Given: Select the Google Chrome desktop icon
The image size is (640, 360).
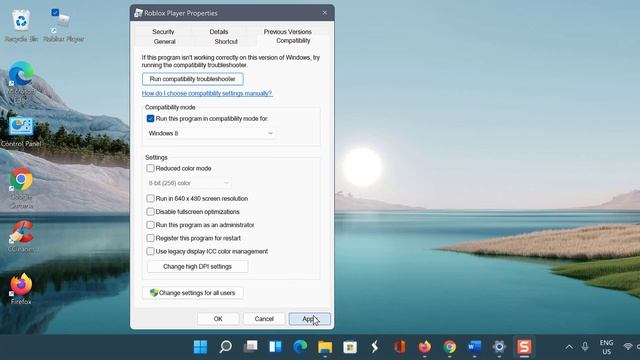Looking at the screenshot, I should point(21,188).
